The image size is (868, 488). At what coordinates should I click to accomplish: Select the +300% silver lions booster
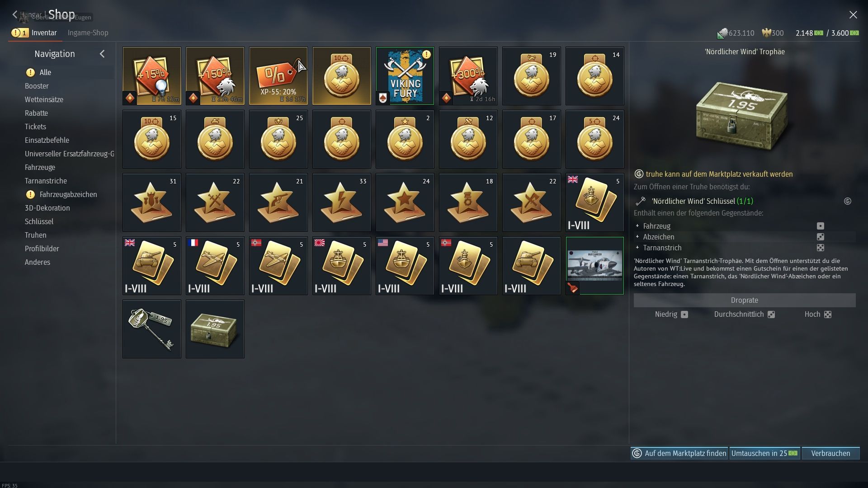tap(468, 76)
